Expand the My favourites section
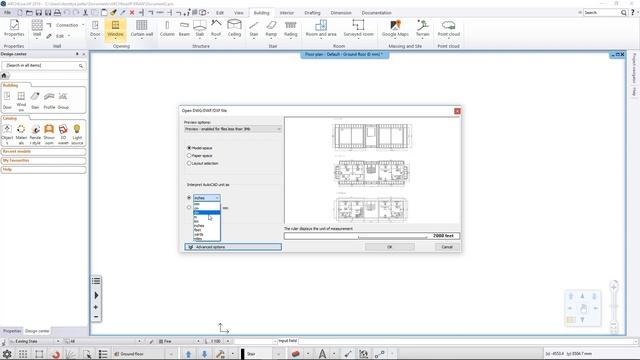Viewport: 640px width, 360px height. click(43, 160)
